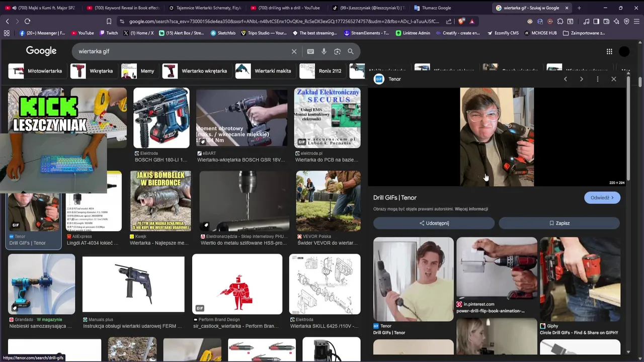This screenshot has height=362, width=644.
Task: Open the Więcej informacji link
Action: coord(471,209)
